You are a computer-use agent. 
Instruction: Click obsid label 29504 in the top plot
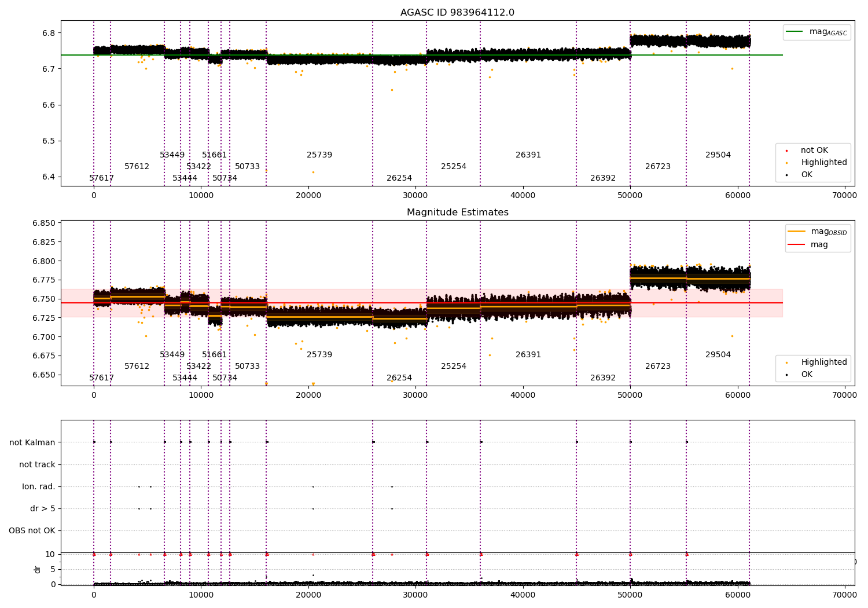(718, 155)
